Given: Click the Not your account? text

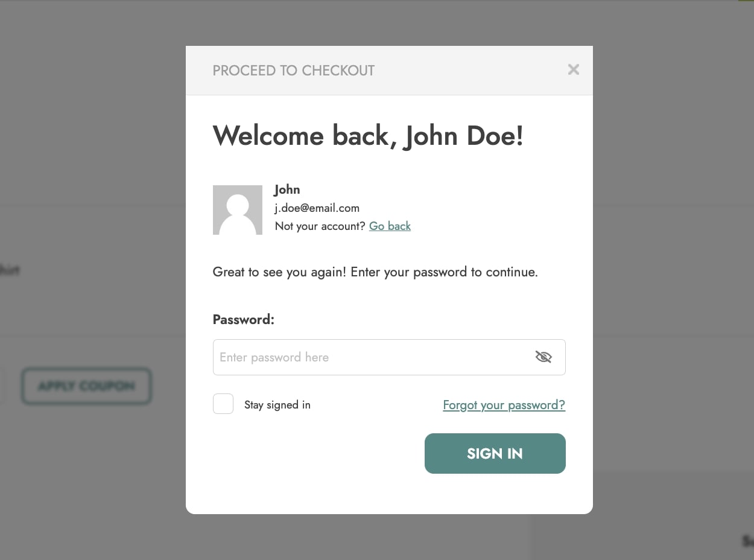Looking at the screenshot, I should pyautogui.click(x=320, y=226).
